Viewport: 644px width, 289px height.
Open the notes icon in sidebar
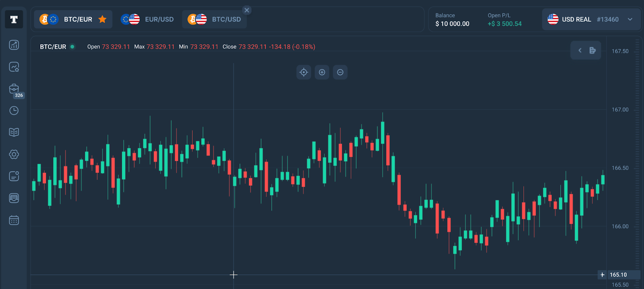tap(14, 176)
